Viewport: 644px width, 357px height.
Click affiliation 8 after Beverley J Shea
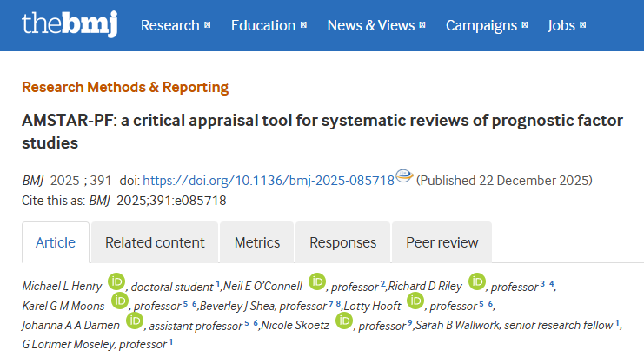tap(338, 303)
